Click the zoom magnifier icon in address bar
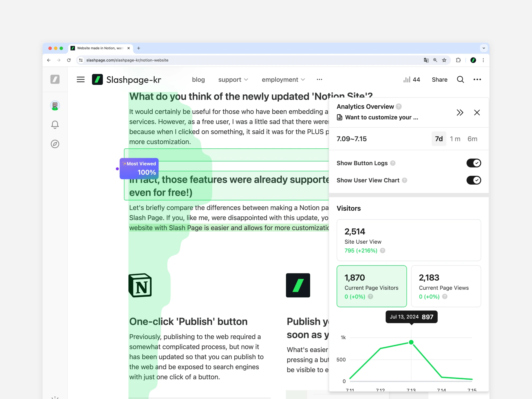 (435, 60)
